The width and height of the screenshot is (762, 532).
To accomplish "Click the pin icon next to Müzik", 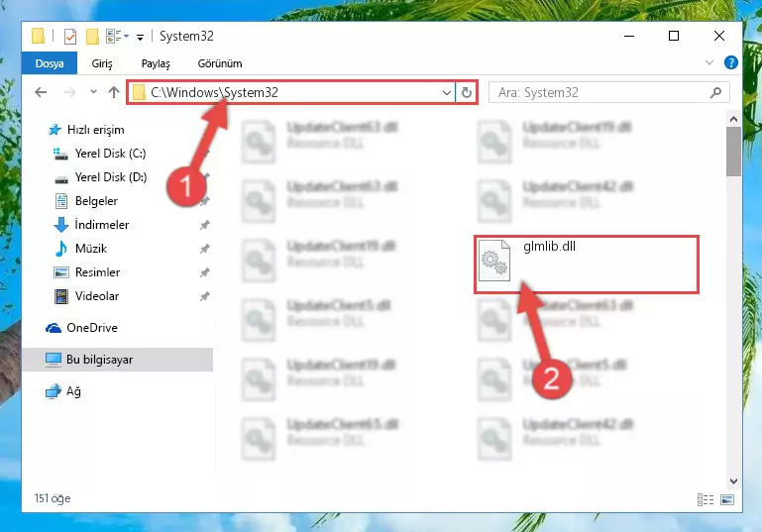I will point(204,249).
